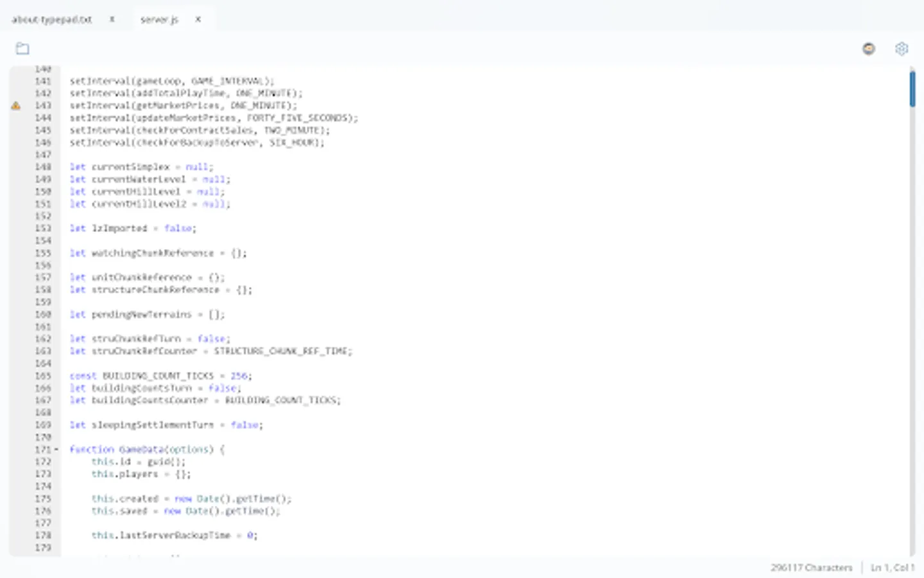Select the gear icon at top right
The height and width of the screenshot is (578, 924).
(902, 48)
